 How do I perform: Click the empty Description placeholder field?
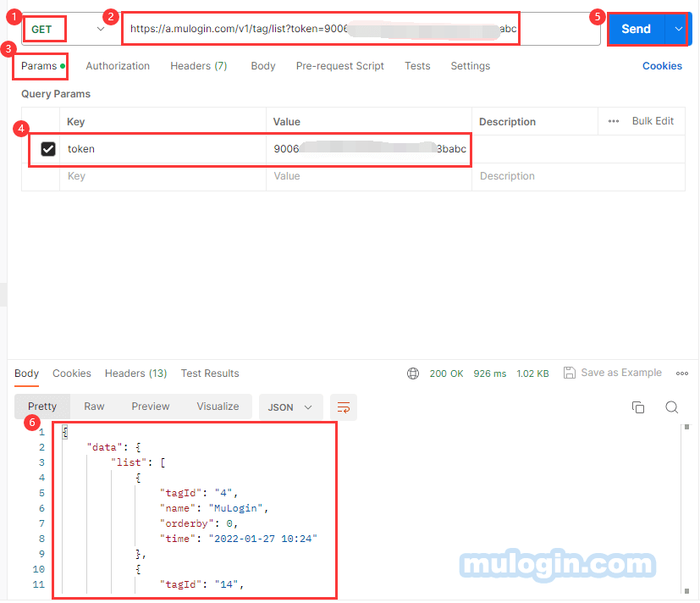click(x=578, y=176)
